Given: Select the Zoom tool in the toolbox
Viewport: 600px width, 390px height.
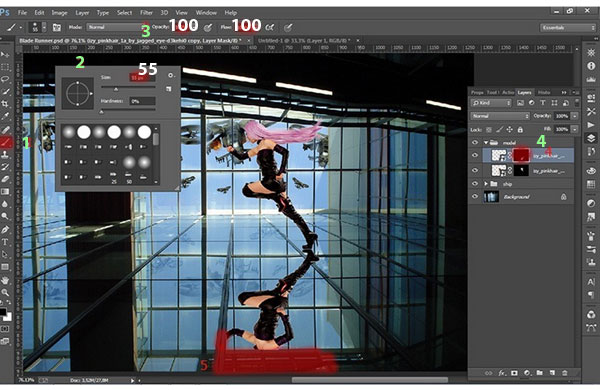Looking at the screenshot, I should [x=5, y=292].
